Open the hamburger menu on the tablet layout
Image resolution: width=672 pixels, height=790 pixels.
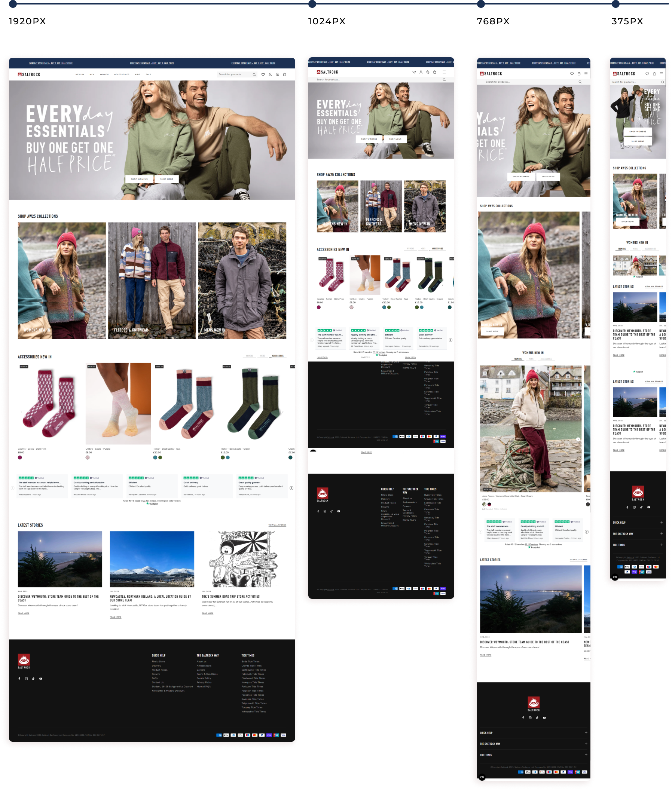click(x=444, y=72)
